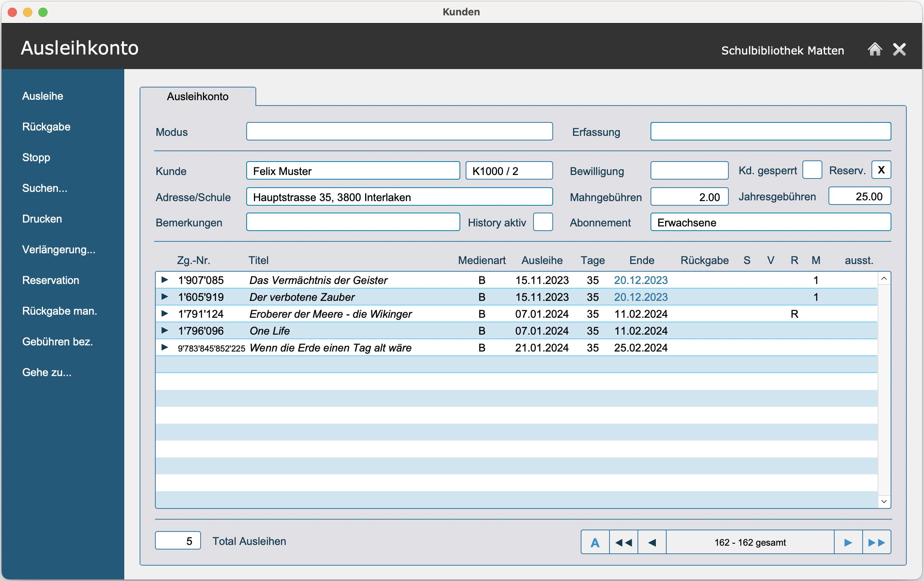Click the Rückgabe column header
This screenshot has width=924, height=581.
point(704,260)
